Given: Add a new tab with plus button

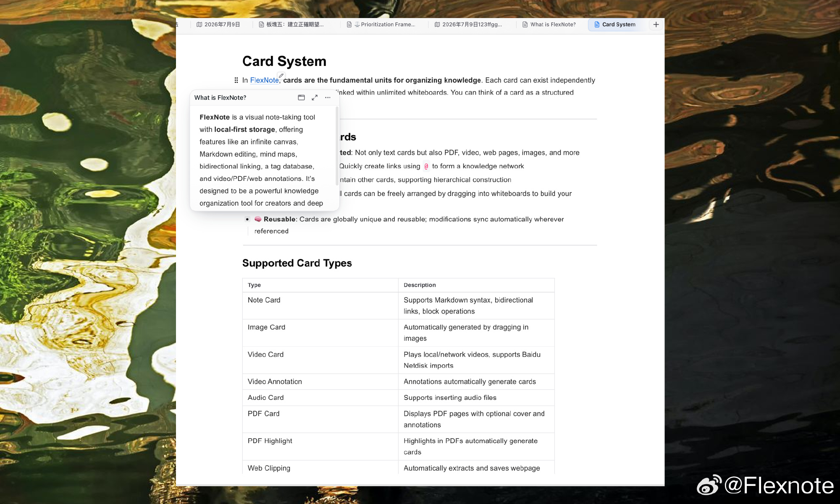Looking at the screenshot, I should coord(656,24).
